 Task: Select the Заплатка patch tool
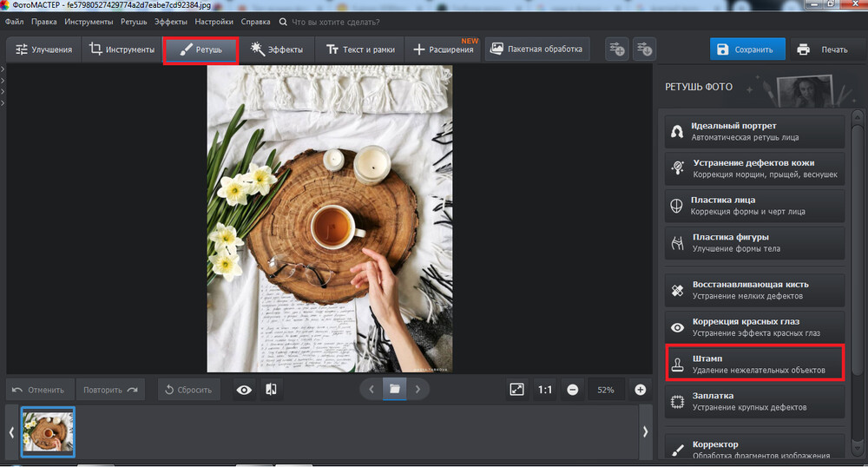[754, 401]
